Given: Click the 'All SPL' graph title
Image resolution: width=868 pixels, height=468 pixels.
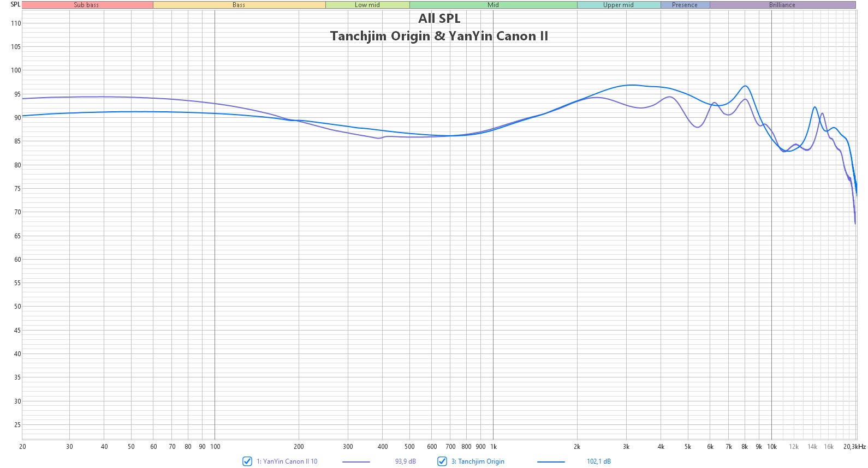Looking at the screenshot, I should pyautogui.click(x=439, y=19).
